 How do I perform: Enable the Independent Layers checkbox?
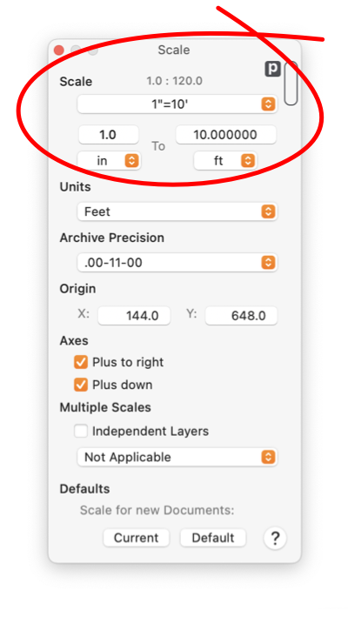81,432
